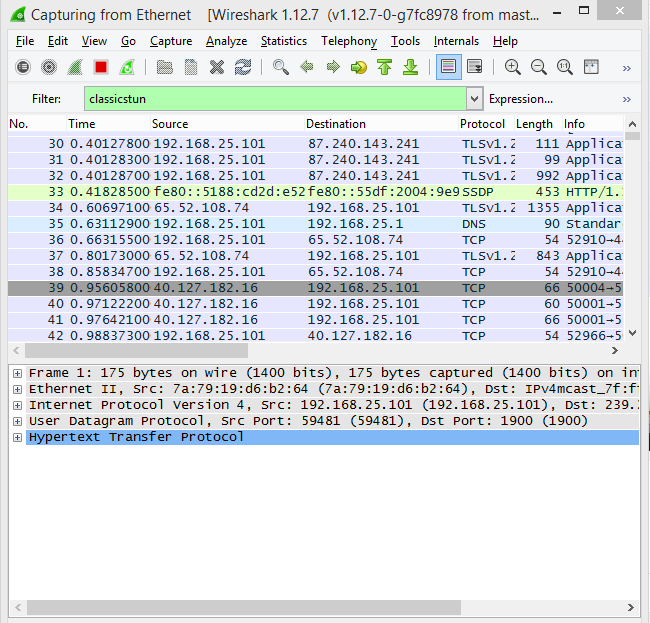Viewport: 650px width, 623px height.
Task: Open the Edit menu
Action: tap(58, 41)
